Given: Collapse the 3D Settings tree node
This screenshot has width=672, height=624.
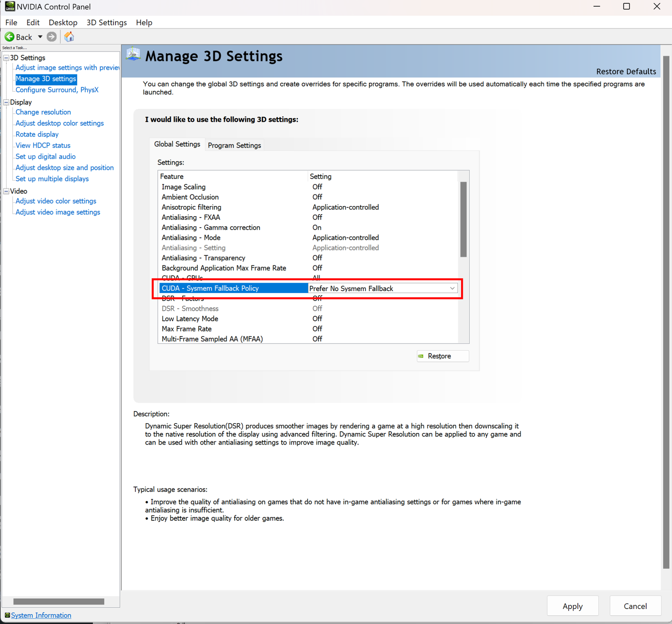Looking at the screenshot, I should [6, 58].
